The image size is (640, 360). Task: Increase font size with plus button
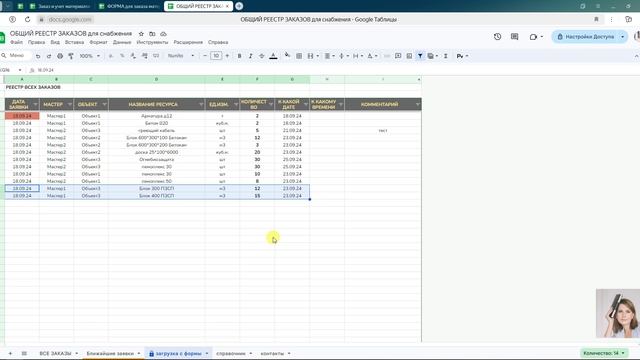point(227,56)
